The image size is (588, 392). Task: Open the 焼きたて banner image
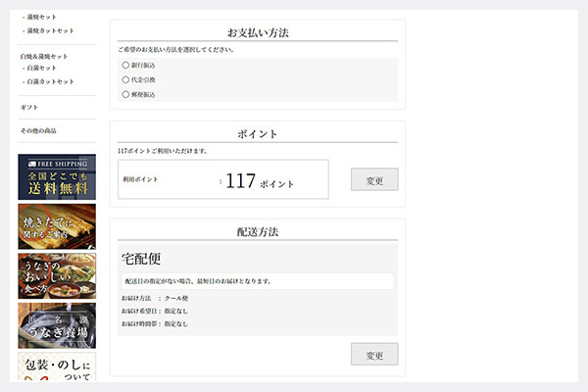[x=57, y=226]
